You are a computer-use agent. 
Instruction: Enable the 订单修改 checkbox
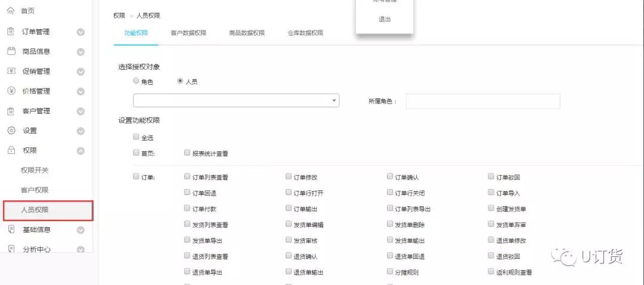[x=289, y=176]
